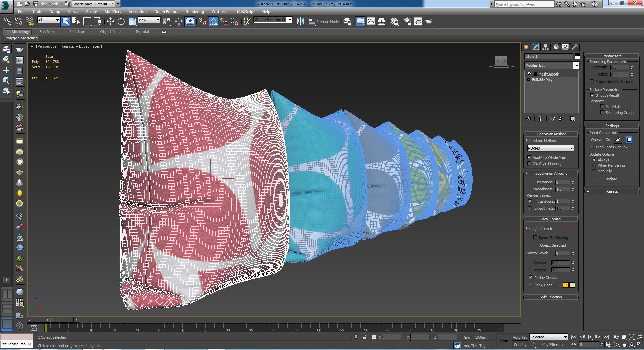
Task: Activate the Select and Uniform Scale tool
Action: [132, 21]
